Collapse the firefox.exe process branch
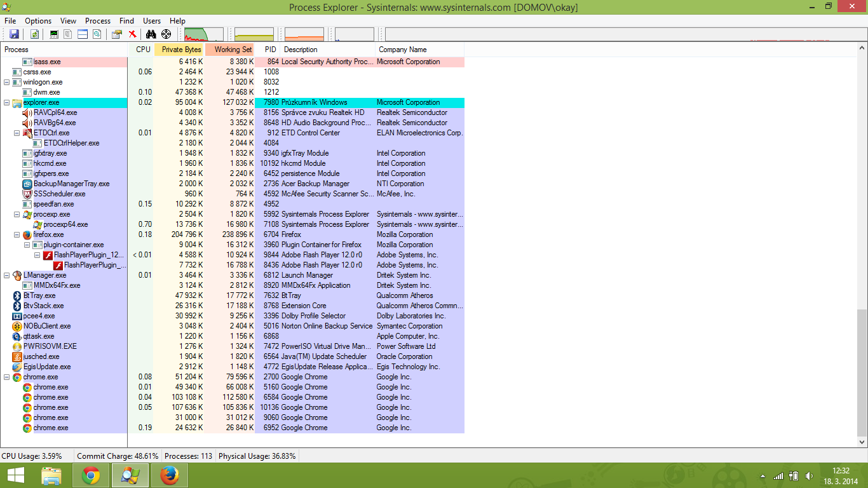 (17, 234)
